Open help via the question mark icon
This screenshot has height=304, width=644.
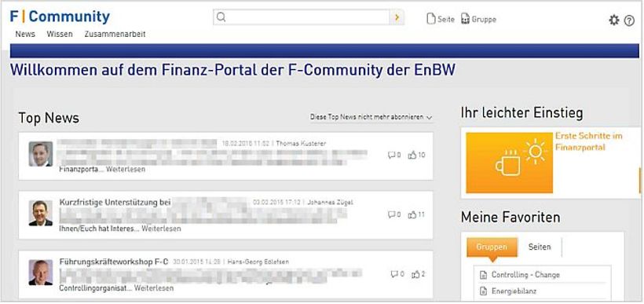629,20
